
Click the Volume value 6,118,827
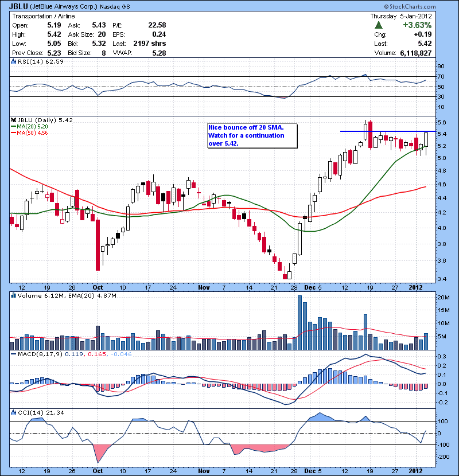[x=416, y=53]
